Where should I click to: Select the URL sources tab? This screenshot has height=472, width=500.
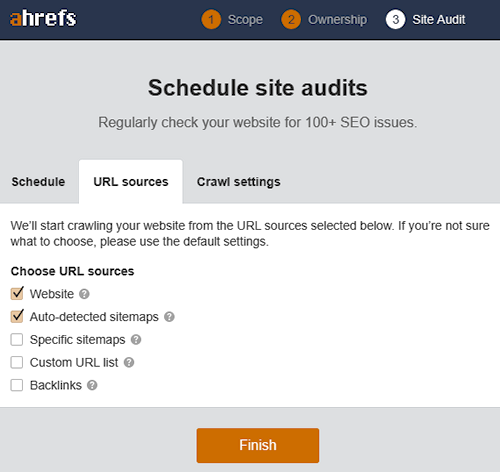click(x=131, y=182)
